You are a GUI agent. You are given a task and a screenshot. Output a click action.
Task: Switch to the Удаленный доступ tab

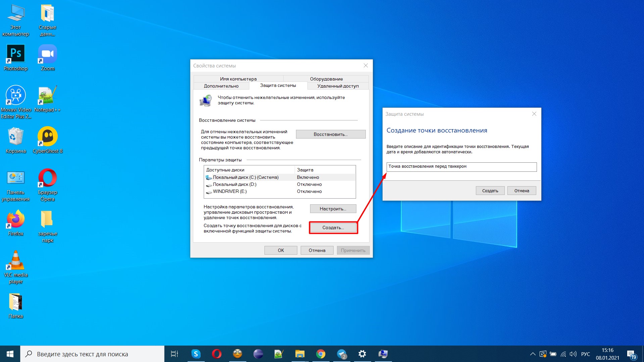[x=338, y=86]
